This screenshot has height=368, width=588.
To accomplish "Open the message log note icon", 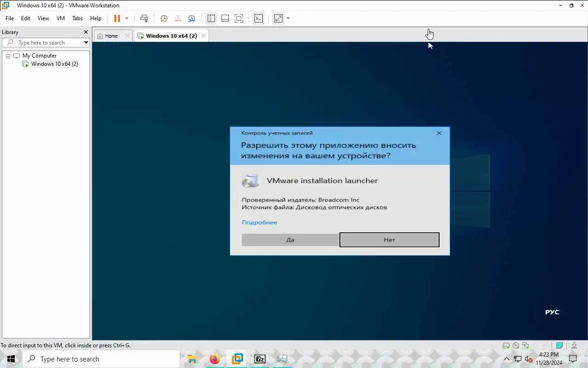I will click(560, 345).
